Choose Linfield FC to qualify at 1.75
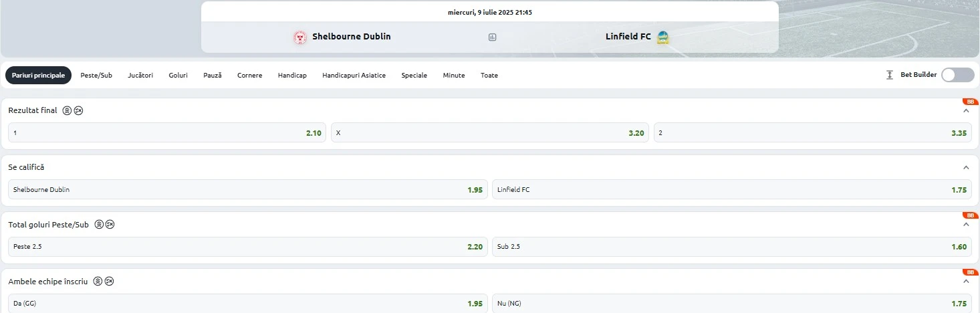The image size is (980, 313). 732,190
